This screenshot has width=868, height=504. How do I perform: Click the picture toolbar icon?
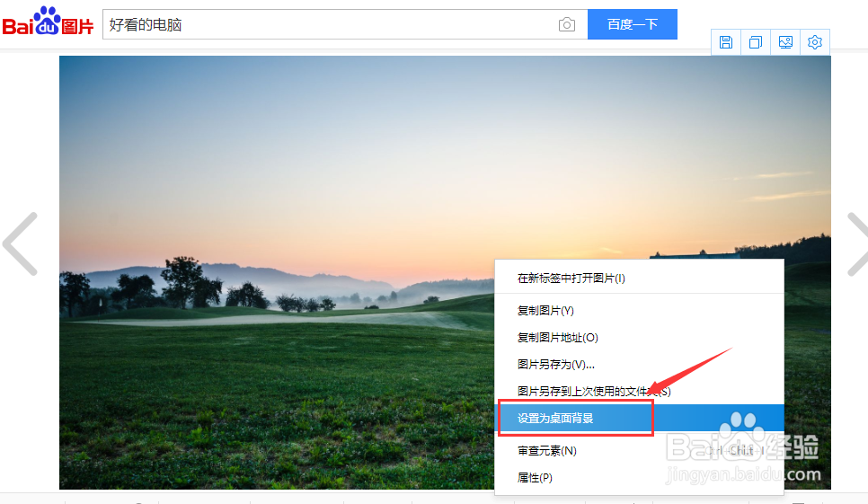[x=785, y=42]
